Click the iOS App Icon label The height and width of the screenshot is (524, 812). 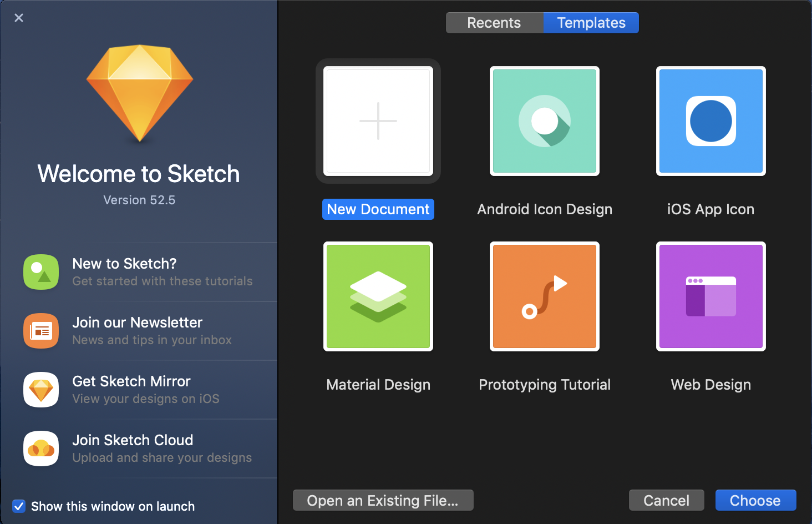pyautogui.click(x=710, y=209)
